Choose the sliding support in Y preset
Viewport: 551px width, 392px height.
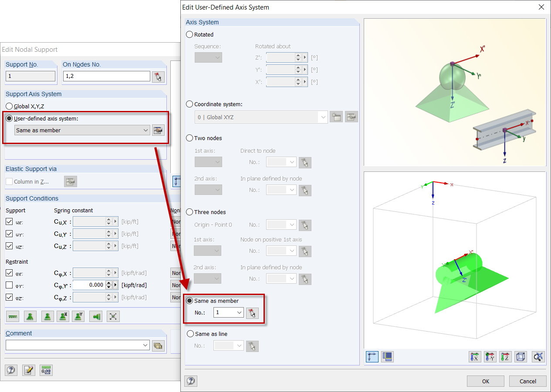pyautogui.click(x=78, y=316)
